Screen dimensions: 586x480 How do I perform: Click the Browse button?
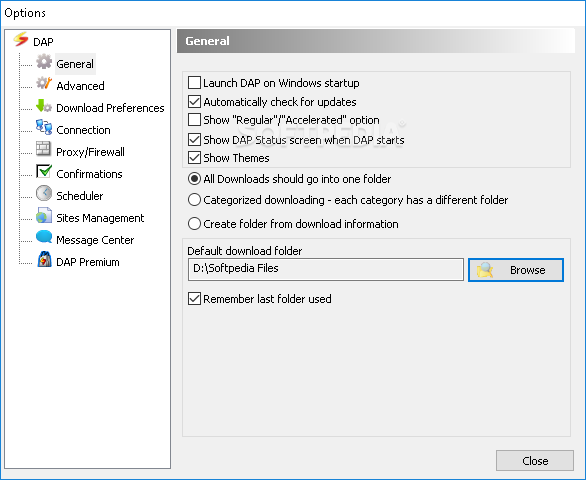(x=516, y=270)
